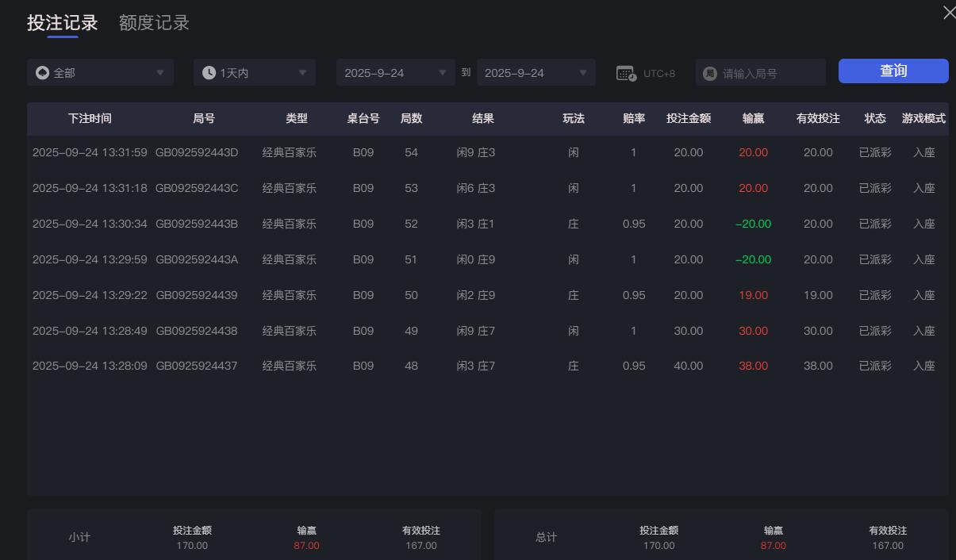Viewport: 956px width, 560px height.
Task: Click the 已派彩 status on round 52
Action: point(874,223)
